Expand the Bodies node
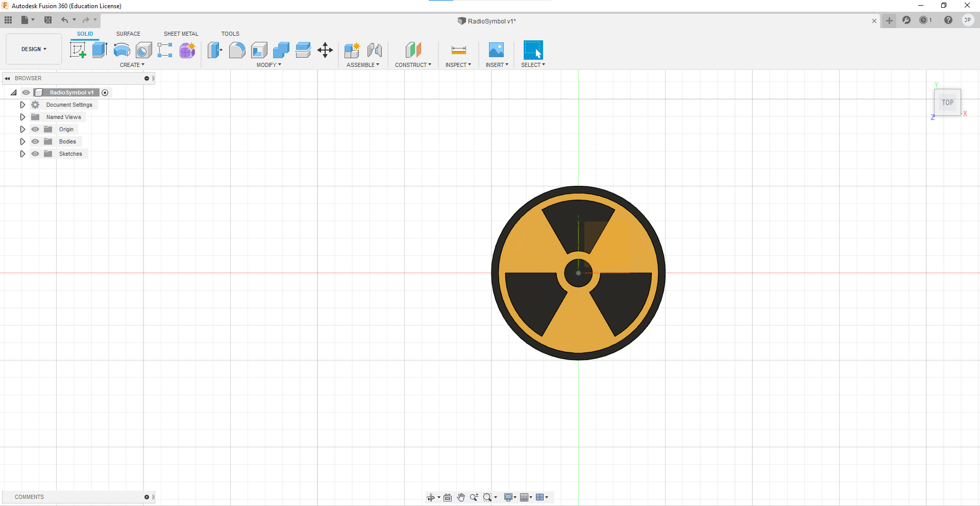Viewport: 980px width, 506px height. point(22,141)
